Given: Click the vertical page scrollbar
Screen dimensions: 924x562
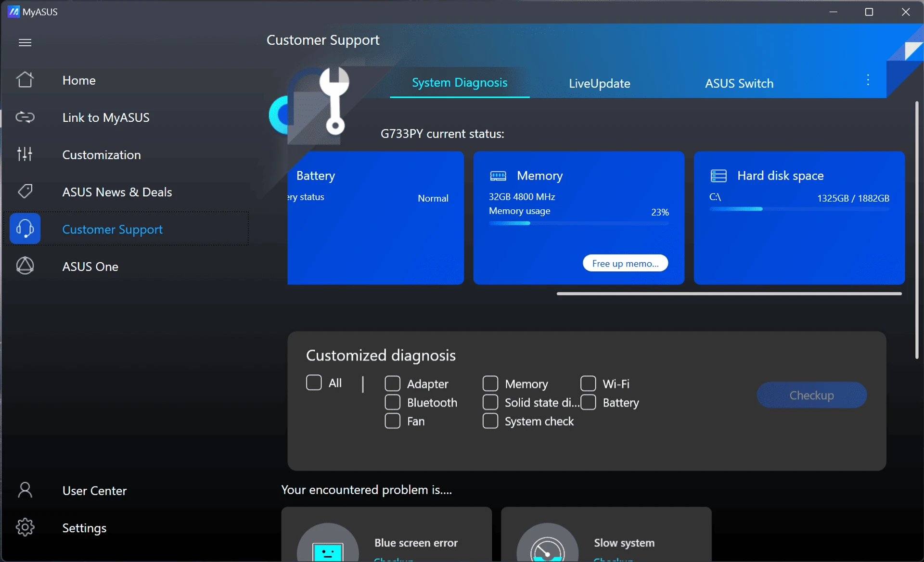Looking at the screenshot, I should 917,230.
